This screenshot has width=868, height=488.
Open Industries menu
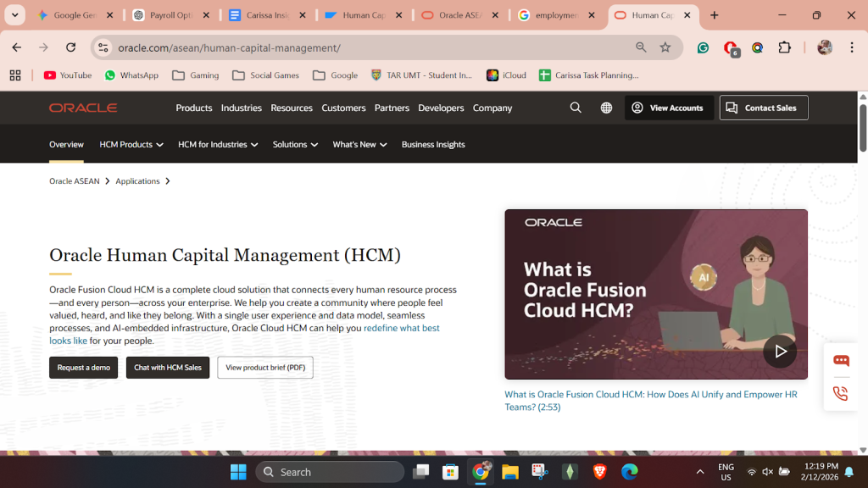[x=242, y=108]
